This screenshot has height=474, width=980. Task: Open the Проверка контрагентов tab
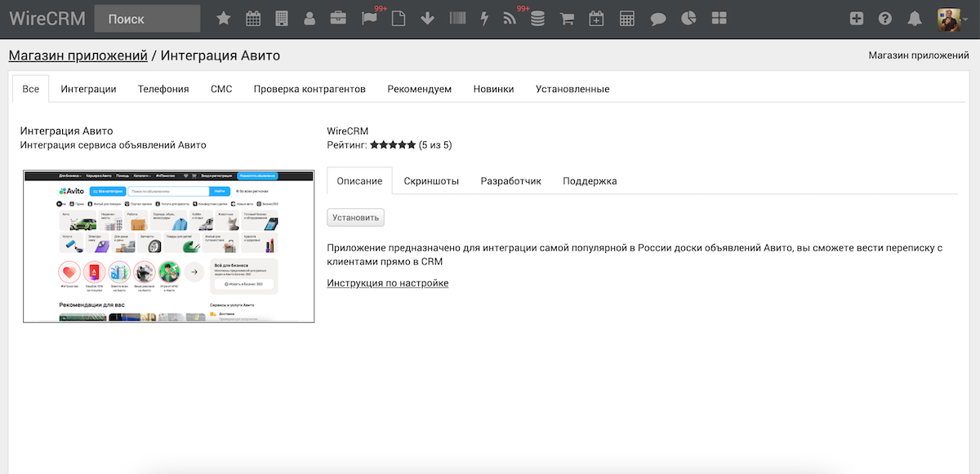tap(310, 89)
